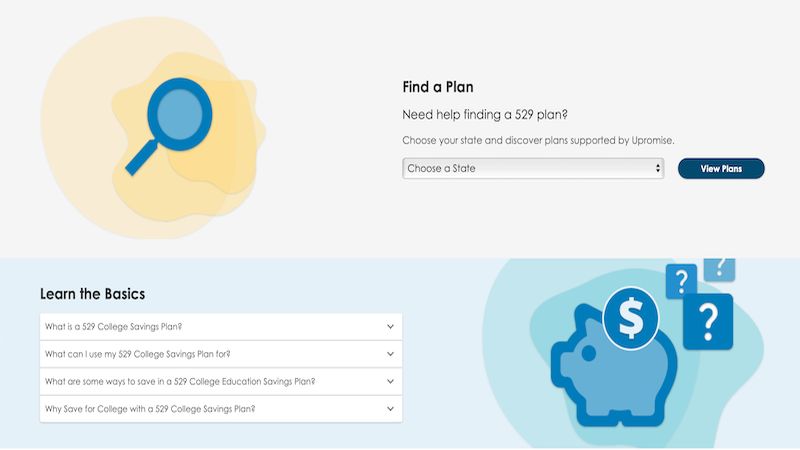This screenshot has width=800, height=450.
Task: Open "What is a 529 College Savings Plan?" question text
Action: [x=119, y=326]
